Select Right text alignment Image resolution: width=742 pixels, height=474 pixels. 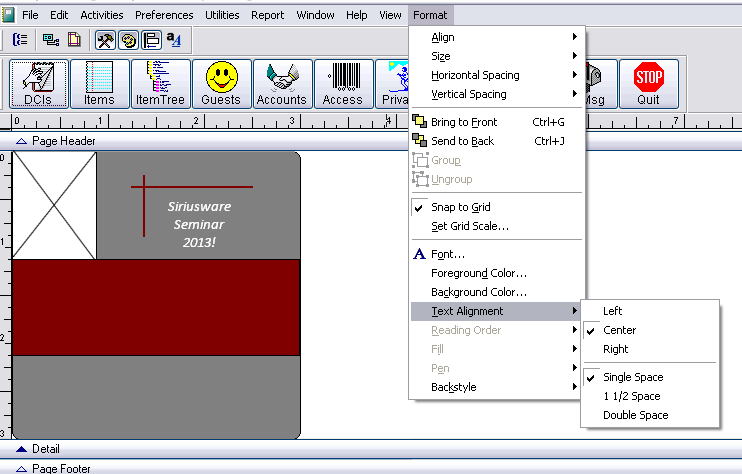click(x=650, y=349)
